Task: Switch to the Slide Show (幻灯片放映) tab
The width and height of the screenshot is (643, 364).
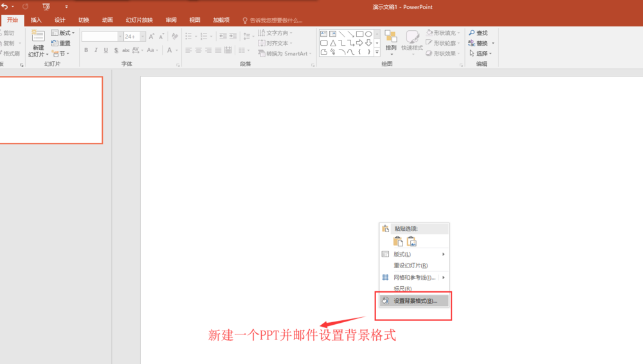Action: (140, 20)
